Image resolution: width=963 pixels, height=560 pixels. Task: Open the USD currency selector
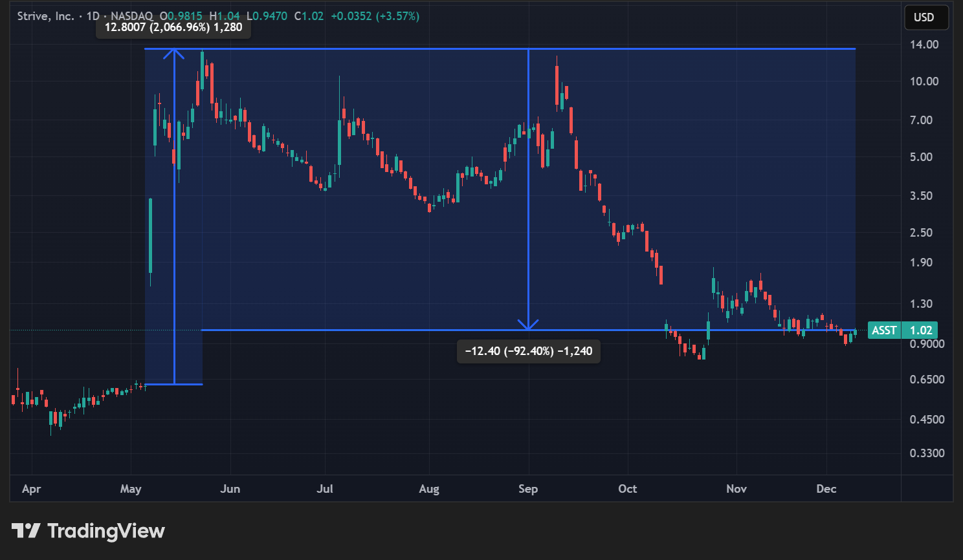coord(926,17)
